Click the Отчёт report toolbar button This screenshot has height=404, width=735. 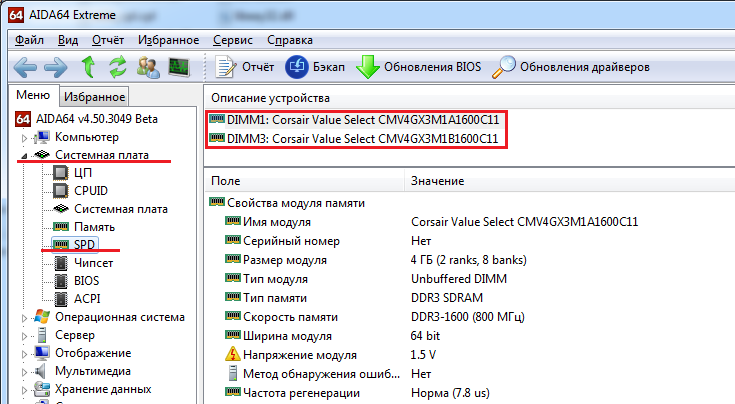click(x=245, y=67)
